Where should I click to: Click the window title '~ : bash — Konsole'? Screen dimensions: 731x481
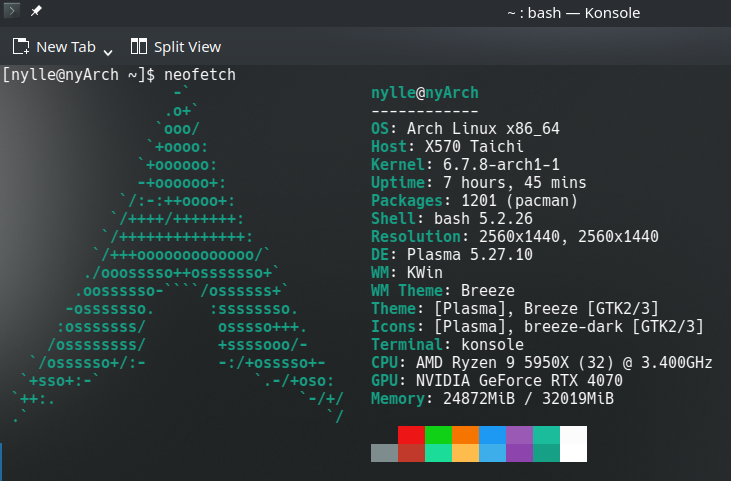(573, 13)
